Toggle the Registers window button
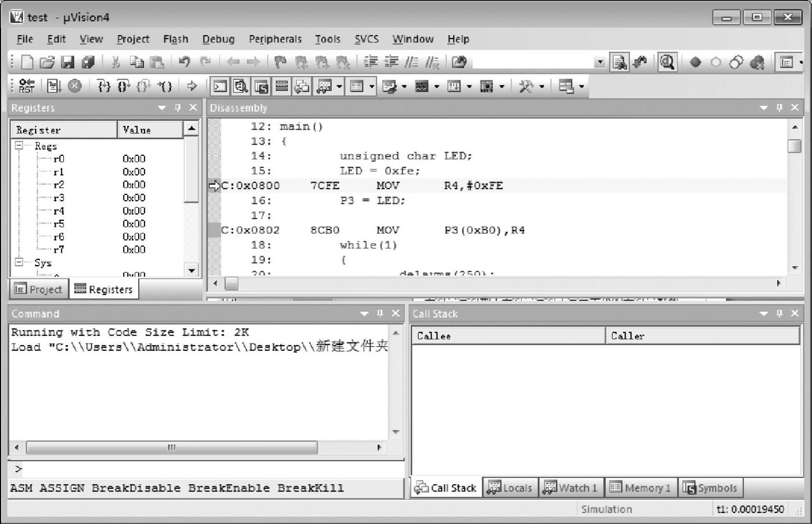 [x=281, y=86]
